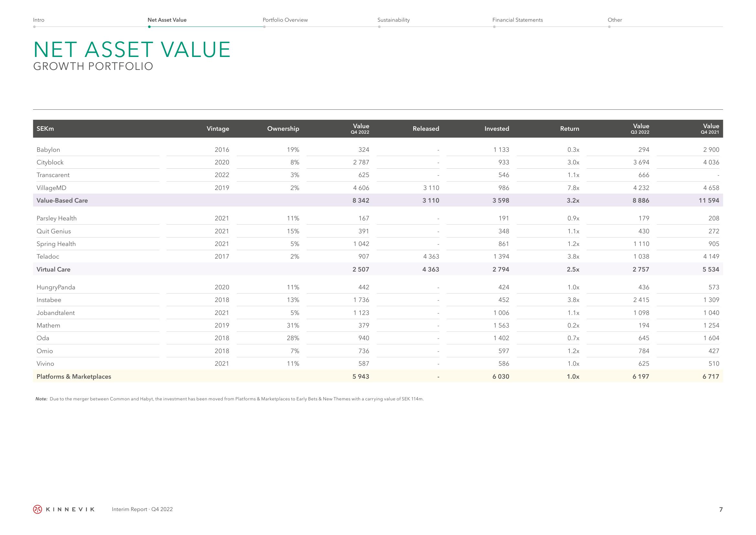Click Virtual Care released total 4 363 in bold
This screenshot has width=756, height=535.
431,269
